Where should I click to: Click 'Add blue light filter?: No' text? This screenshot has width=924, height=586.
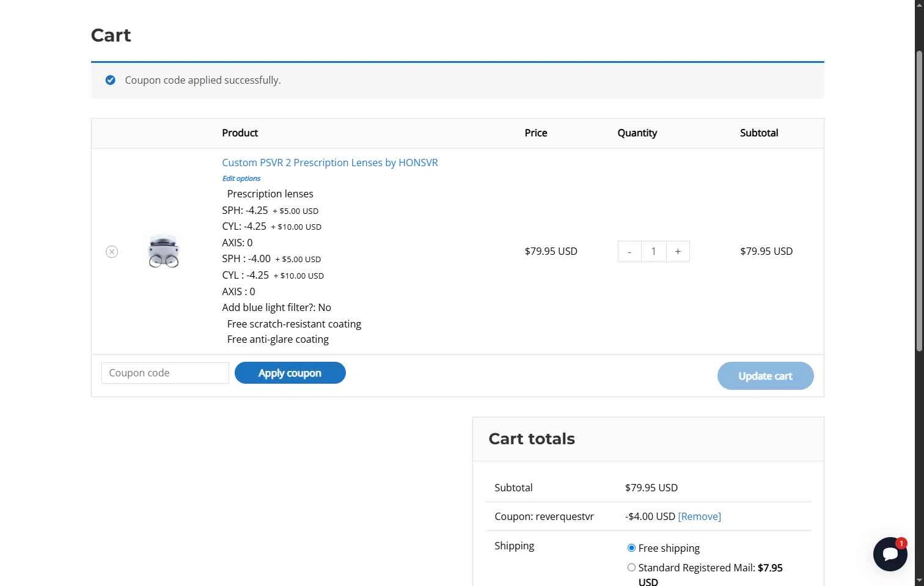tap(277, 307)
